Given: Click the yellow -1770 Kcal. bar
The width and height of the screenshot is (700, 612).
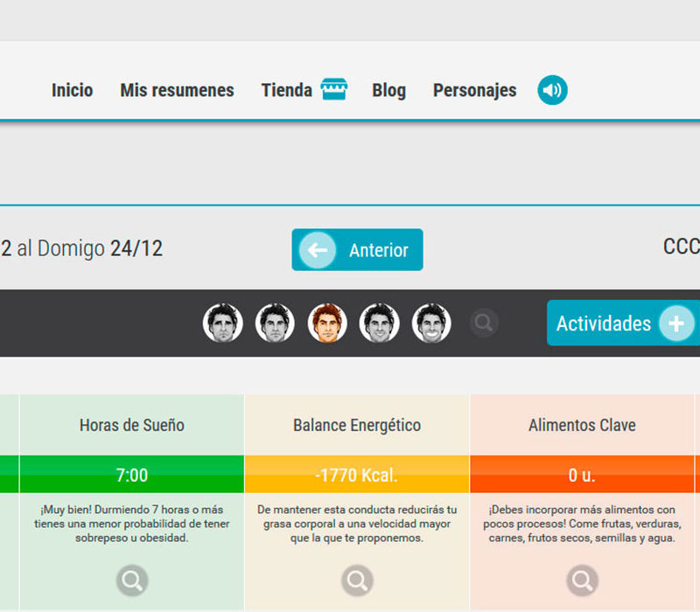Looking at the screenshot, I should (357, 475).
